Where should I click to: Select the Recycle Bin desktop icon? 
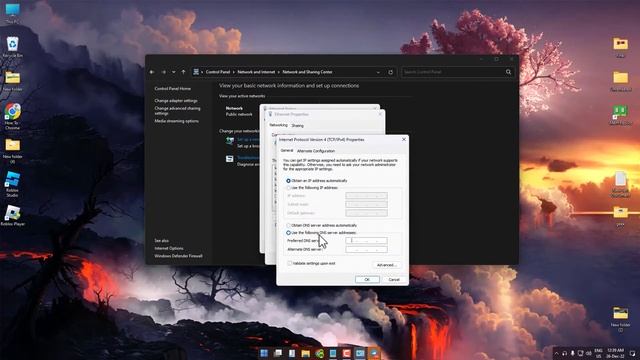(12, 47)
